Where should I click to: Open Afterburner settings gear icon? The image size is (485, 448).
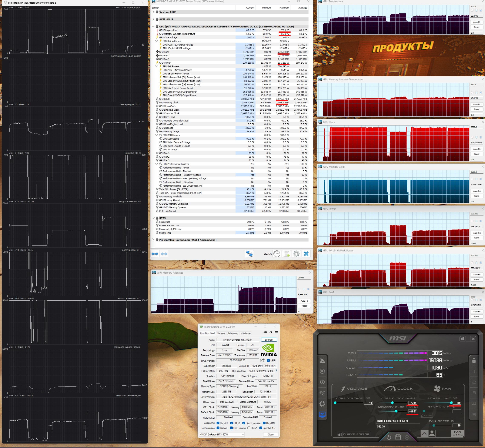[322, 404]
